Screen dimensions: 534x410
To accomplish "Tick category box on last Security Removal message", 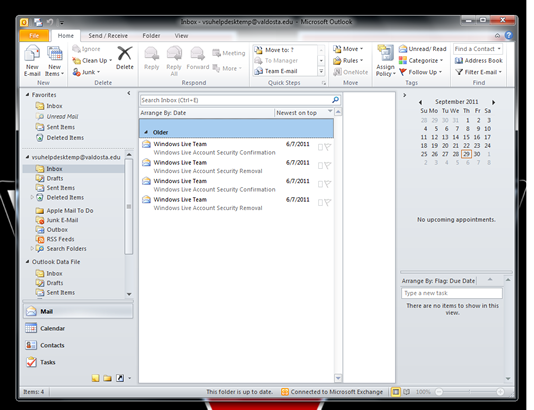I will tap(320, 203).
